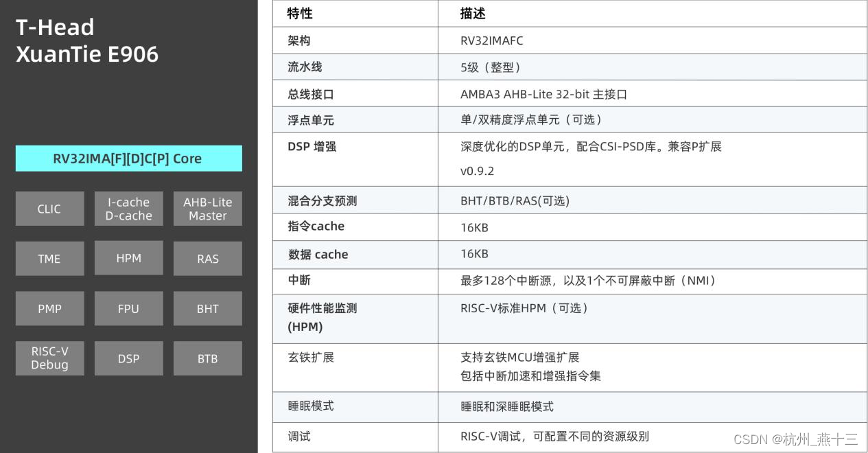The image size is (868, 453).
Task: Click the 16KB value for 指令cache
Action: pyautogui.click(x=474, y=227)
